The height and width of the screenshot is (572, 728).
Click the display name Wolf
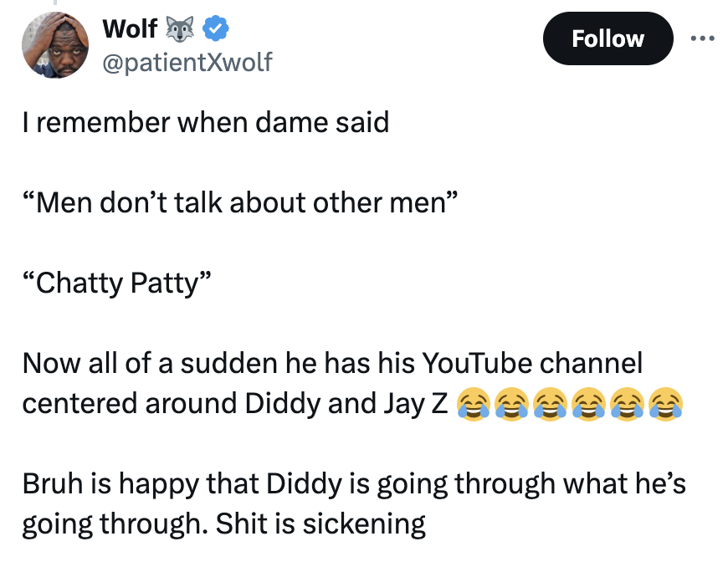(x=130, y=28)
